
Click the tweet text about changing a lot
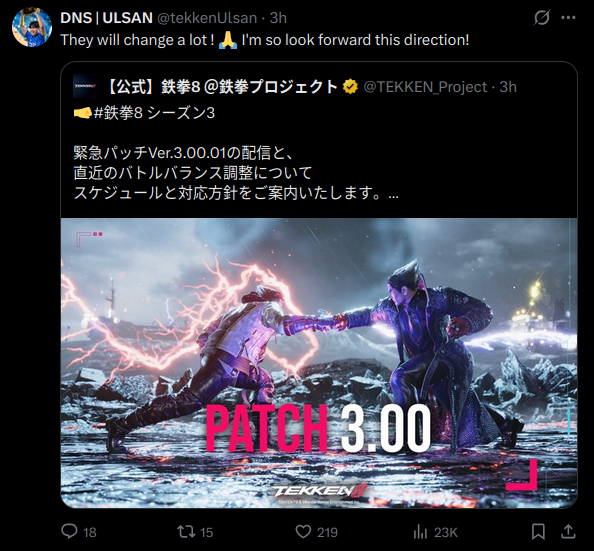click(265, 40)
